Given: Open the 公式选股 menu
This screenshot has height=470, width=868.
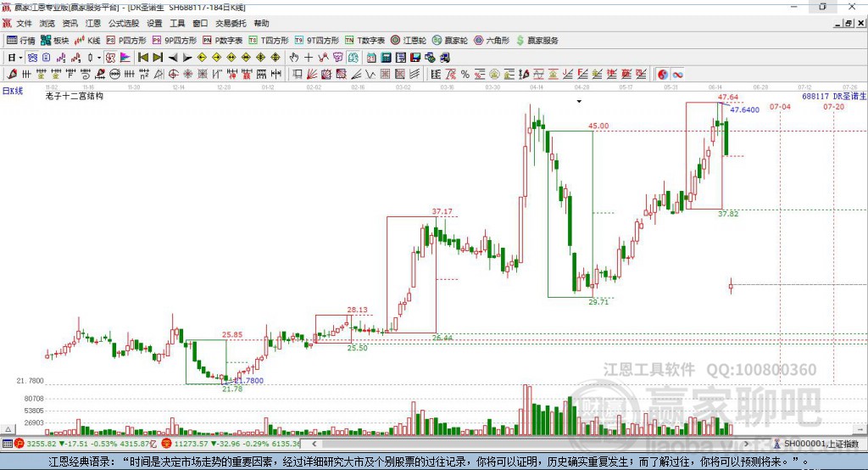Looking at the screenshot, I should 124,23.
